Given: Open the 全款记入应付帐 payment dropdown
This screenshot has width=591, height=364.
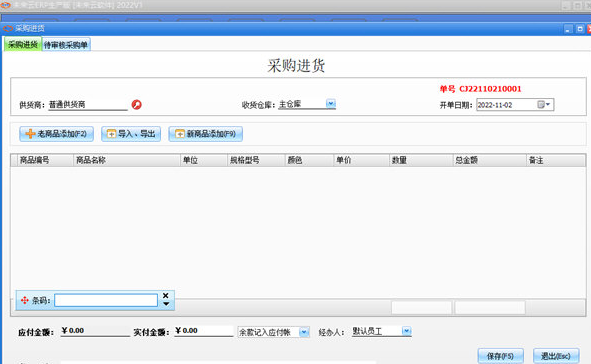Looking at the screenshot, I should 304,332.
